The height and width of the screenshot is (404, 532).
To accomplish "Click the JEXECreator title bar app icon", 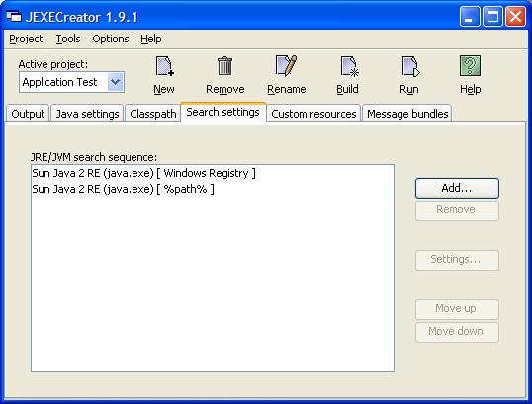I will pos(14,16).
